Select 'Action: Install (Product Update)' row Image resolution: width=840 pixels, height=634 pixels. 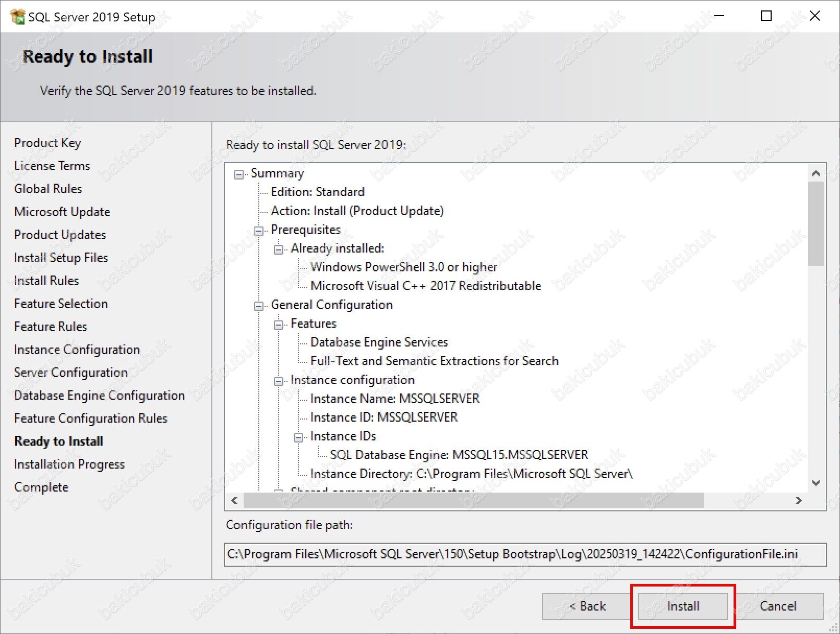[357, 211]
